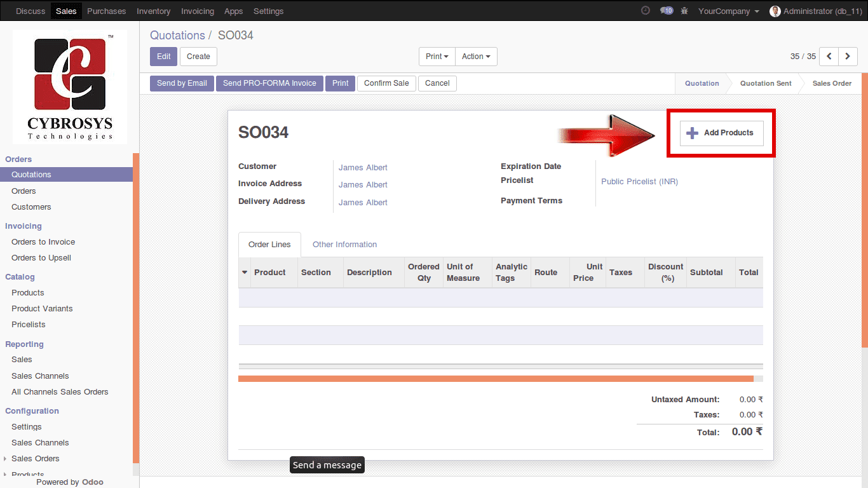
Task: Click Send a message button
Action: [x=327, y=465]
